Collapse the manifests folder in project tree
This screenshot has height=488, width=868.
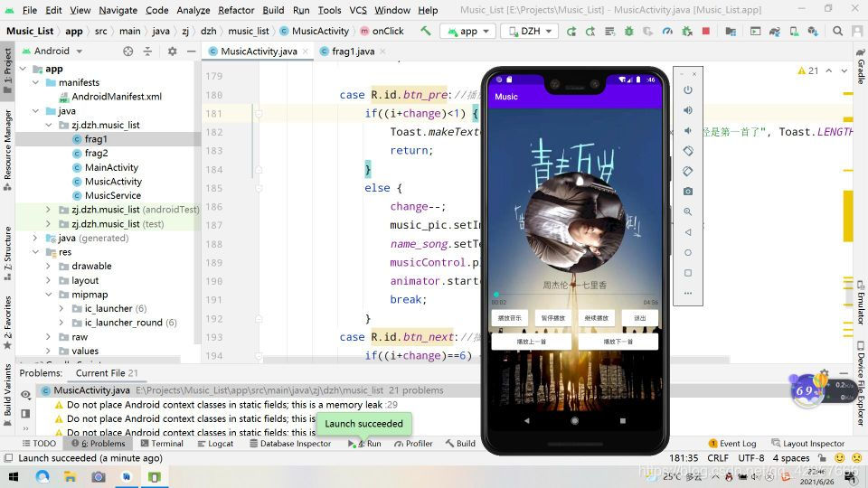pyautogui.click(x=37, y=82)
